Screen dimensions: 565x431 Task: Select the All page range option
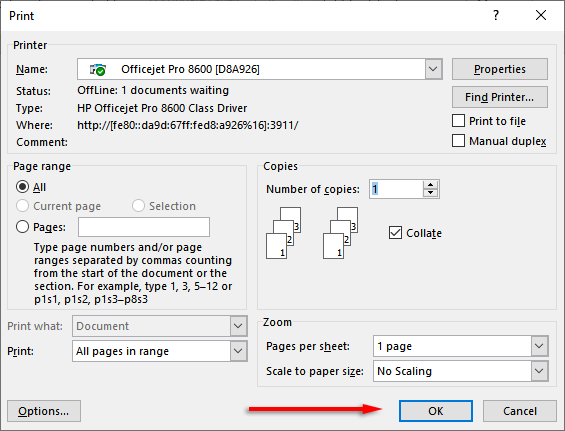(22, 187)
